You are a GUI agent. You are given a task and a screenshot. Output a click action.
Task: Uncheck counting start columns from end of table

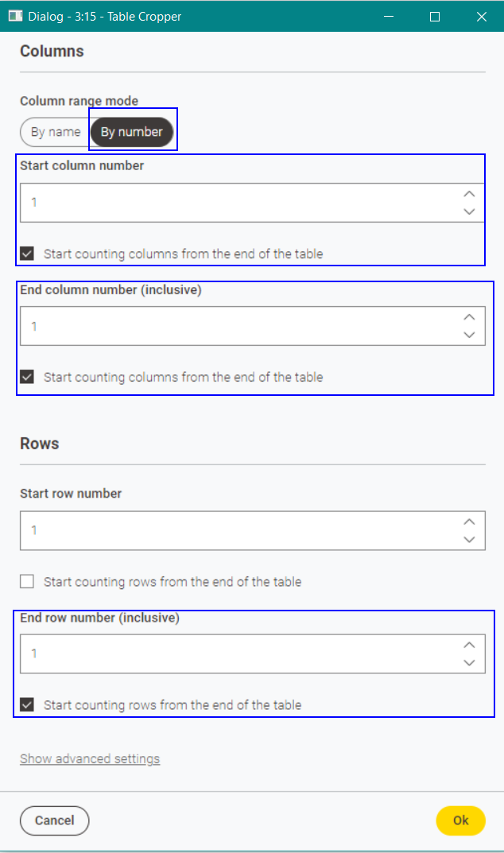[26, 253]
